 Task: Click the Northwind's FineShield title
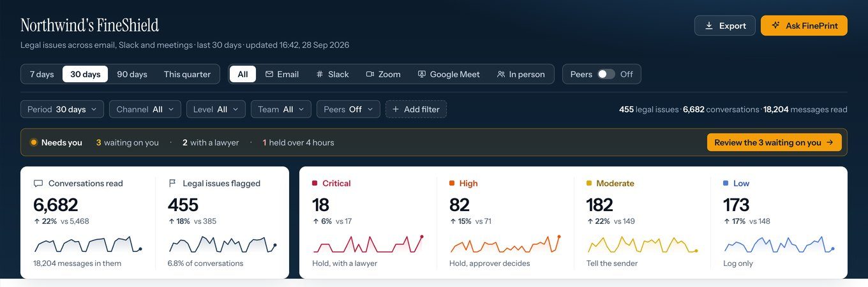pyautogui.click(x=90, y=26)
